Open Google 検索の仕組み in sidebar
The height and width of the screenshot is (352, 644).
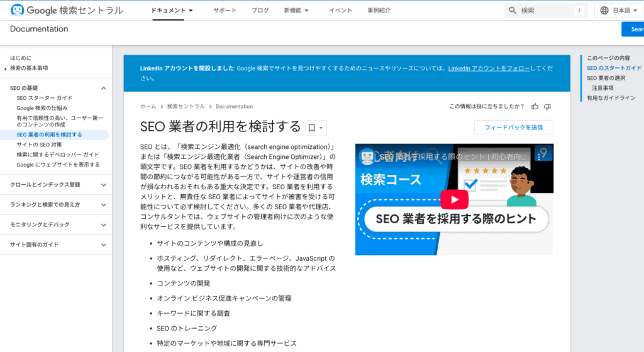point(42,108)
